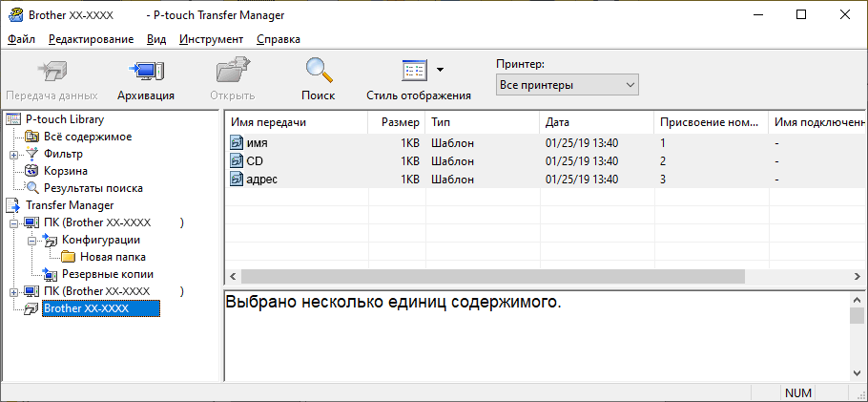Select the имя template row
Image resolution: width=868 pixels, height=402 pixels.
546,143
